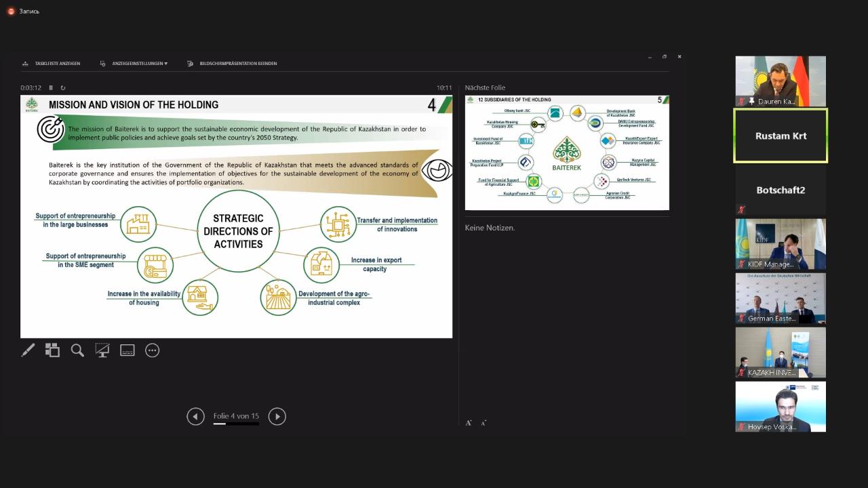Open more slideshow options ellipsis button

153,350
